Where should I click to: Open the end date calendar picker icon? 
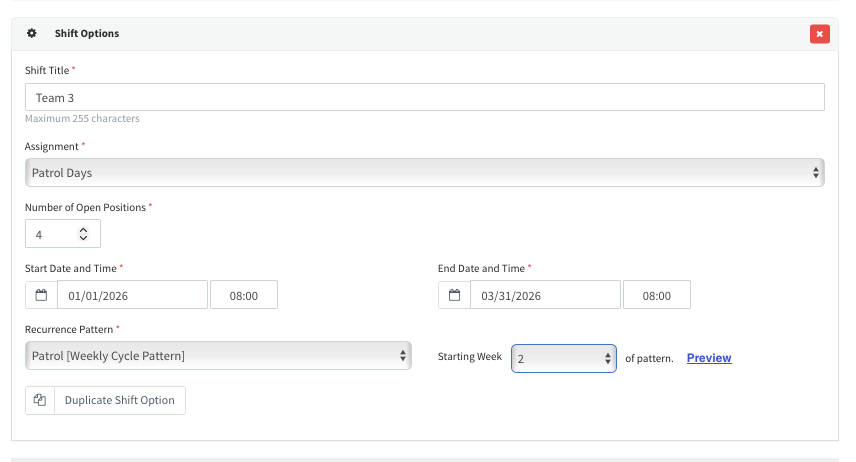pyautogui.click(x=454, y=295)
